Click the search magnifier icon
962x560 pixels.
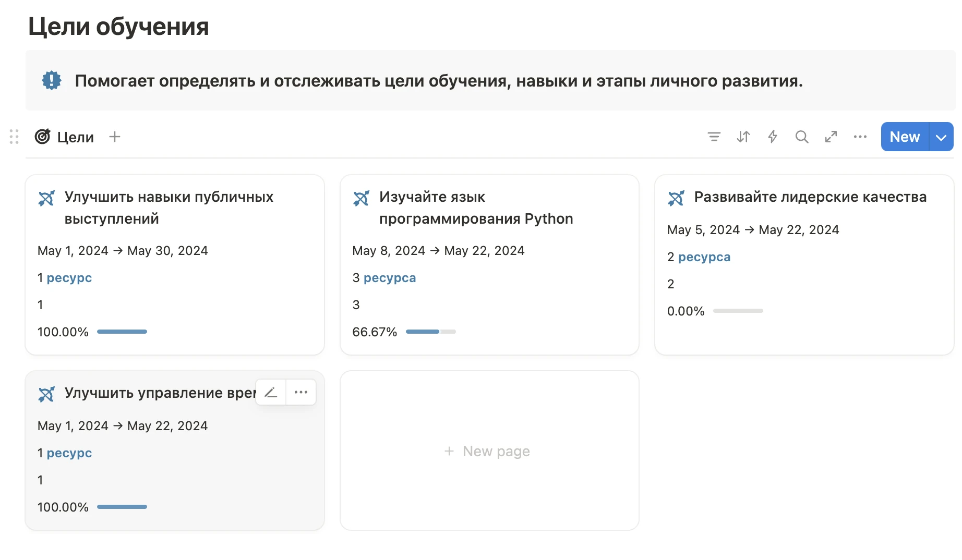pyautogui.click(x=801, y=137)
